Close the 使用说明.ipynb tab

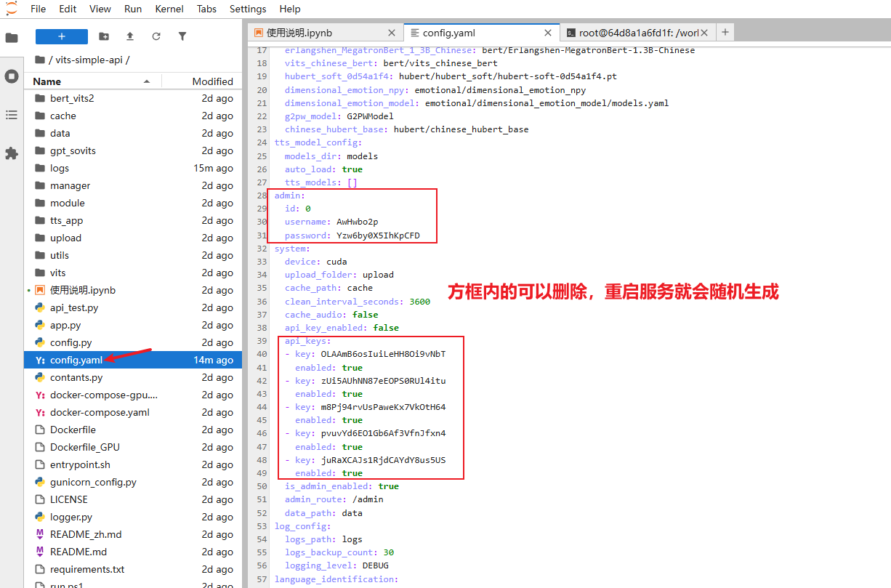point(392,33)
